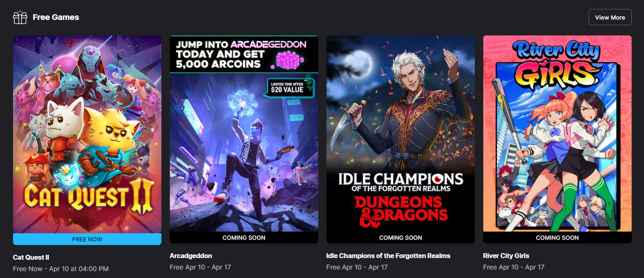Click the $20 VALUE limited time offer badge

pos(291,88)
